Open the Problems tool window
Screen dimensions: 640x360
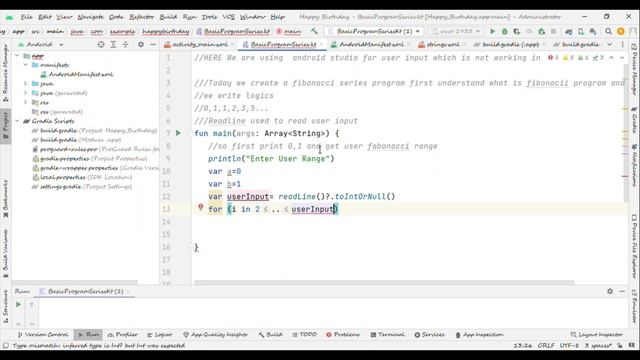[343, 334]
